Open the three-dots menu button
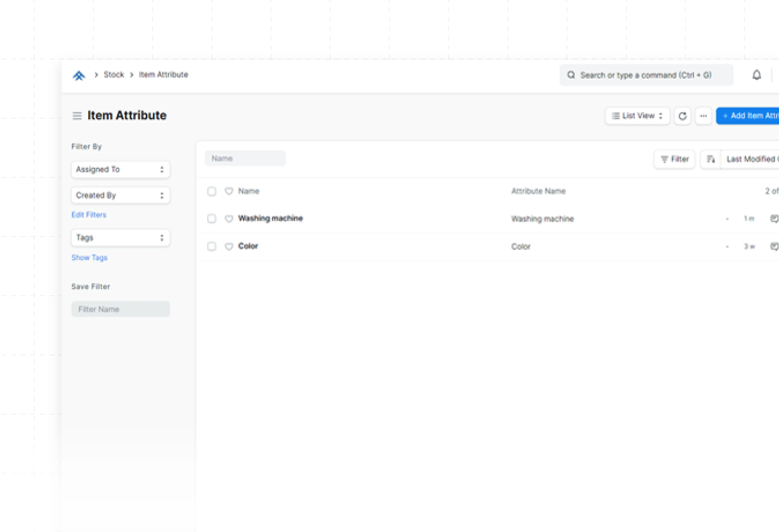The image size is (779, 532). [x=703, y=116]
